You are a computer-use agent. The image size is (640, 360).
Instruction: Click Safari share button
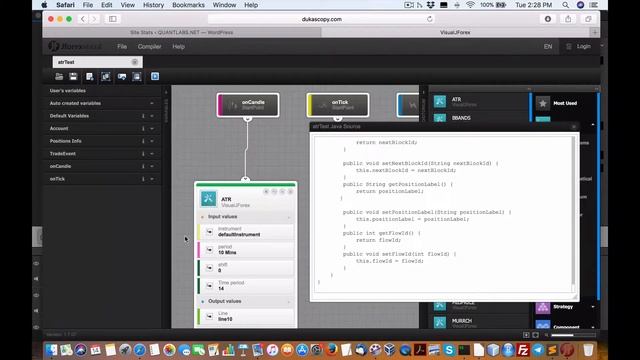tap(568, 19)
